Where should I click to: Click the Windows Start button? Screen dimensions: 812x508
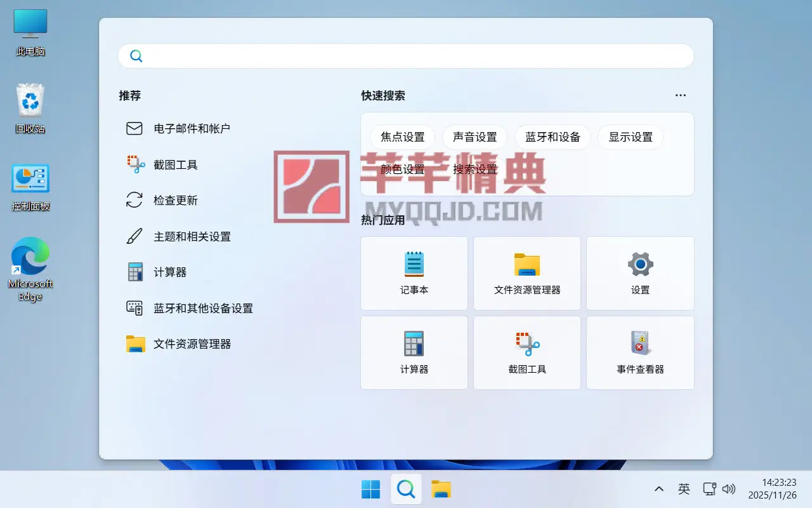click(370, 489)
